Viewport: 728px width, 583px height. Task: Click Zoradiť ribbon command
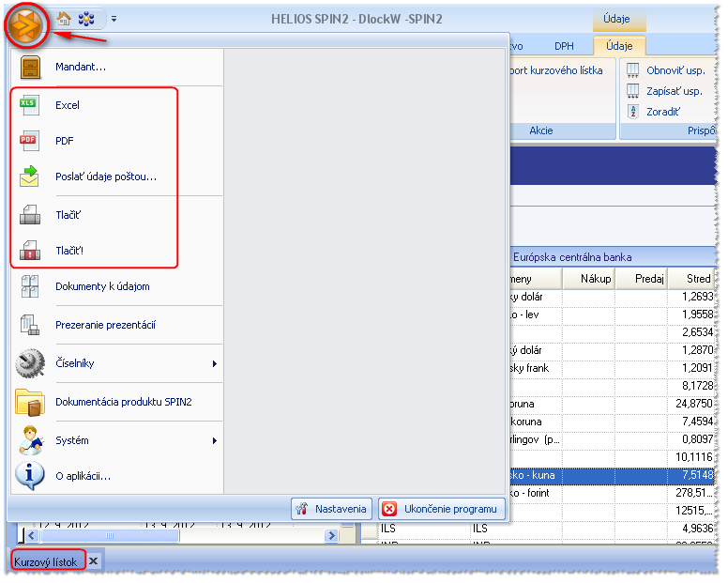(x=663, y=112)
